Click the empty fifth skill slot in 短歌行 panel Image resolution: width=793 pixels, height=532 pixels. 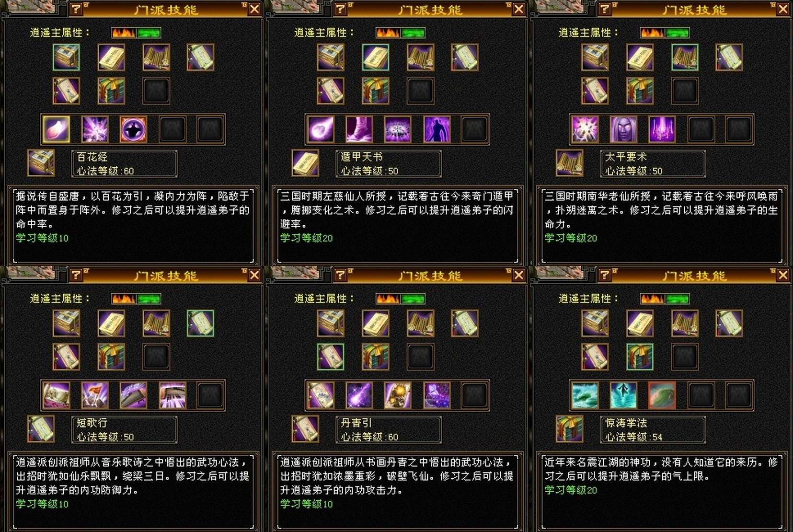pyautogui.click(x=211, y=395)
